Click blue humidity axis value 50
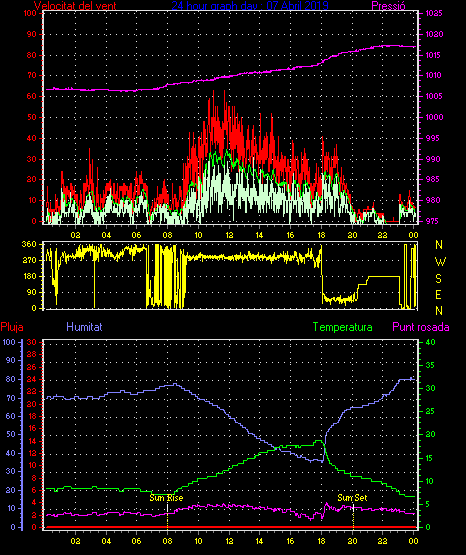The image size is (466, 555). 11,435
